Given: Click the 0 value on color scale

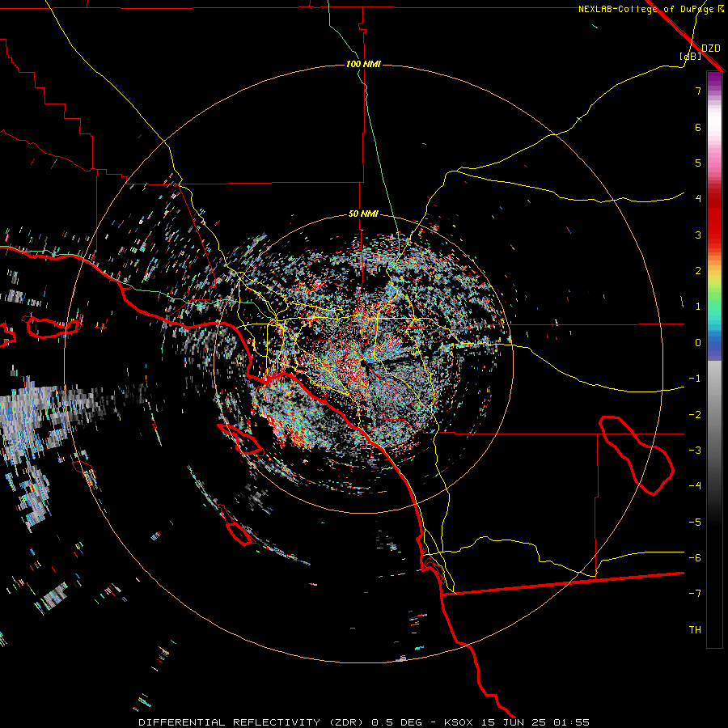Looking at the screenshot, I should [698, 343].
